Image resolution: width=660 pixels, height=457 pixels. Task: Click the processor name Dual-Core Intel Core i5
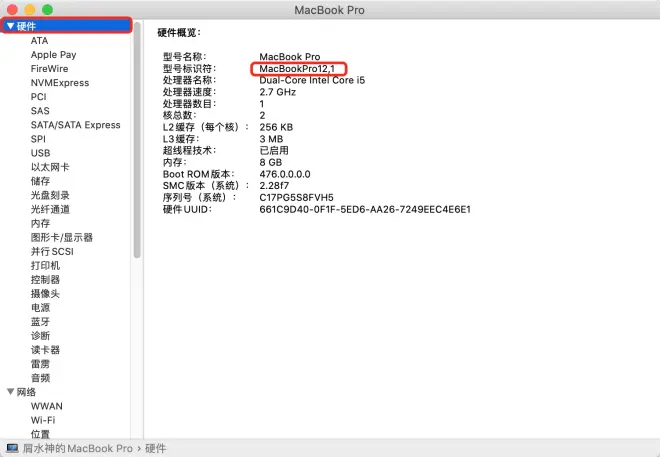click(312, 80)
